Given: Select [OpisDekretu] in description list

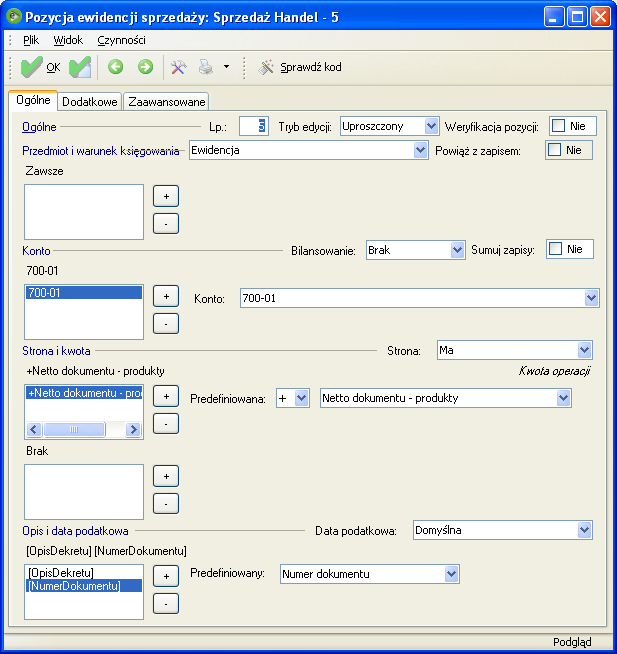Looking at the screenshot, I should tap(84, 572).
